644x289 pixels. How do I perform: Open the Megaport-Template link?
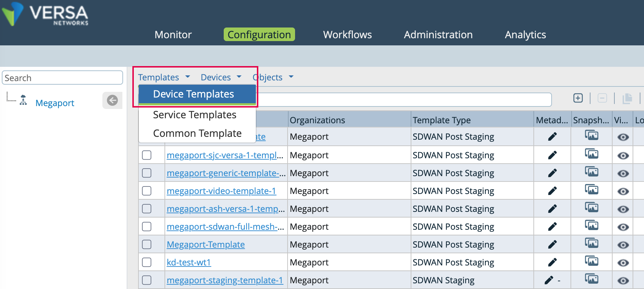[206, 245]
